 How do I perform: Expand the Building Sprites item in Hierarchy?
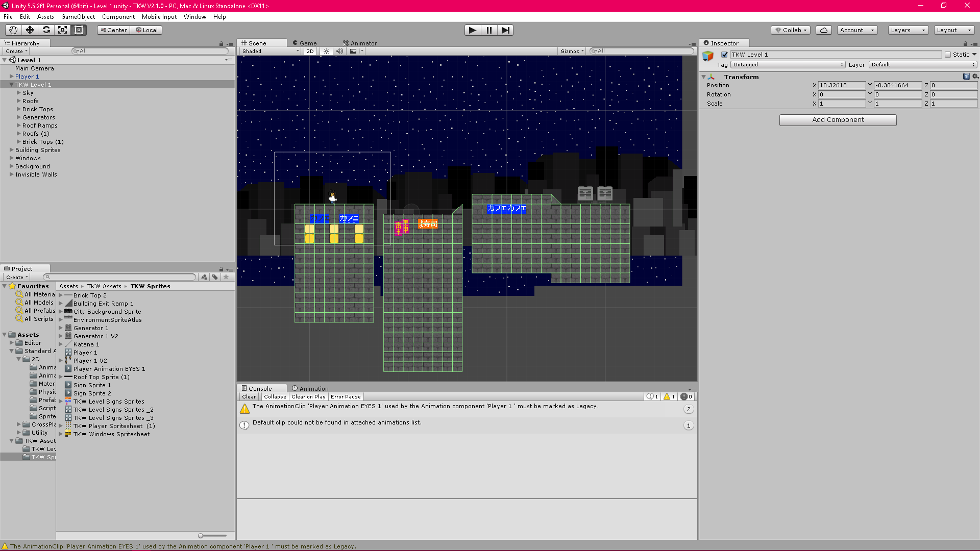point(11,149)
